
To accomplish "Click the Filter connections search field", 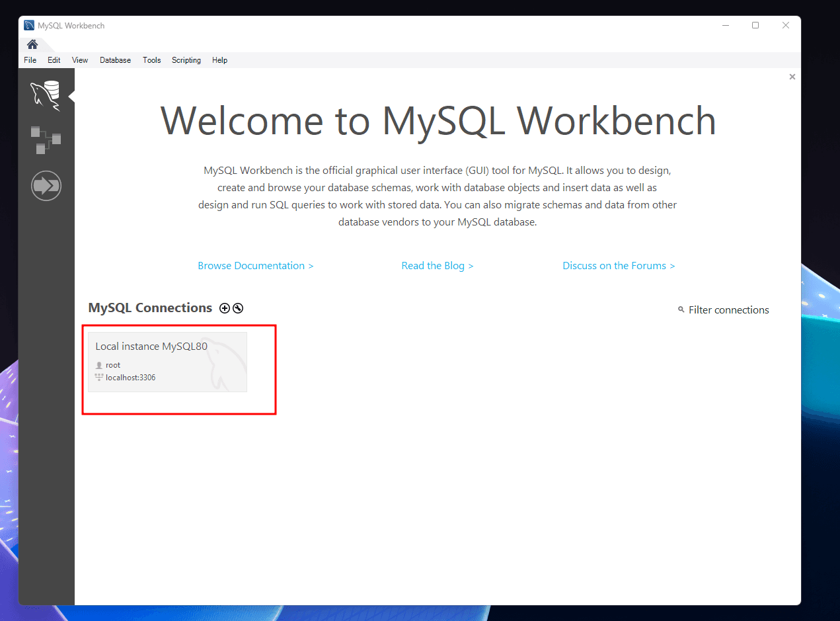I will point(729,310).
